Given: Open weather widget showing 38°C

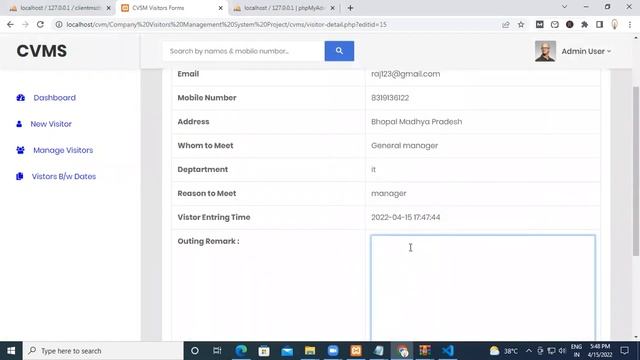Looking at the screenshot, I should point(504,351).
